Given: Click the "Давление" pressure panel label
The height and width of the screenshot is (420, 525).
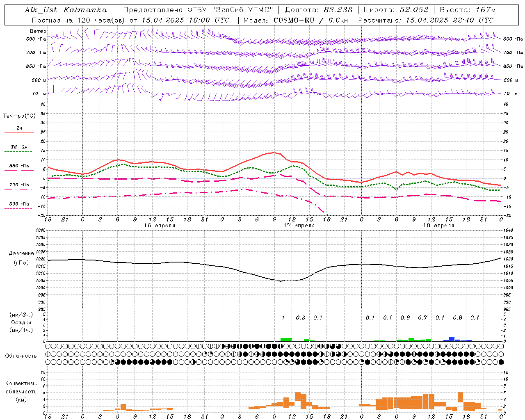Looking at the screenshot, I should pyautogui.click(x=21, y=253).
